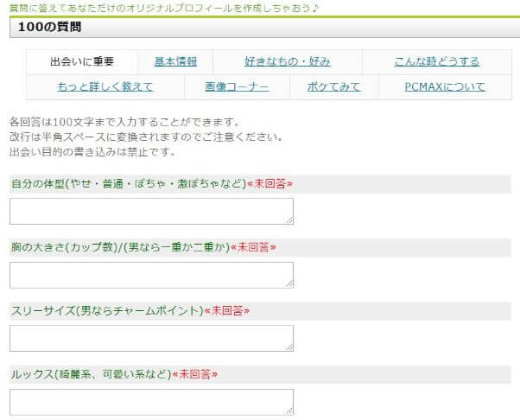This screenshot has width=520, height=420.
Task: Click the resize grip of ルックス textarea
Action: click(x=289, y=410)
